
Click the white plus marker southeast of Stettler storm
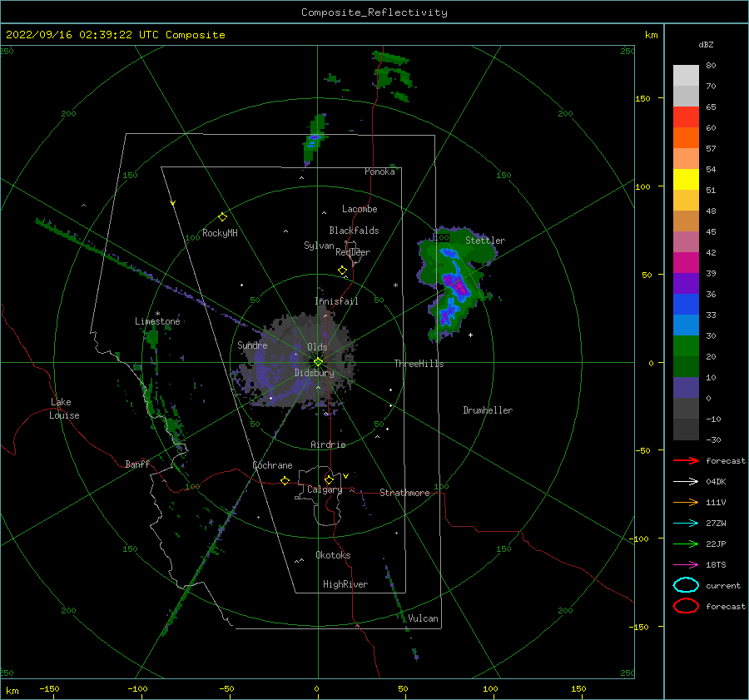coord(470,335)
